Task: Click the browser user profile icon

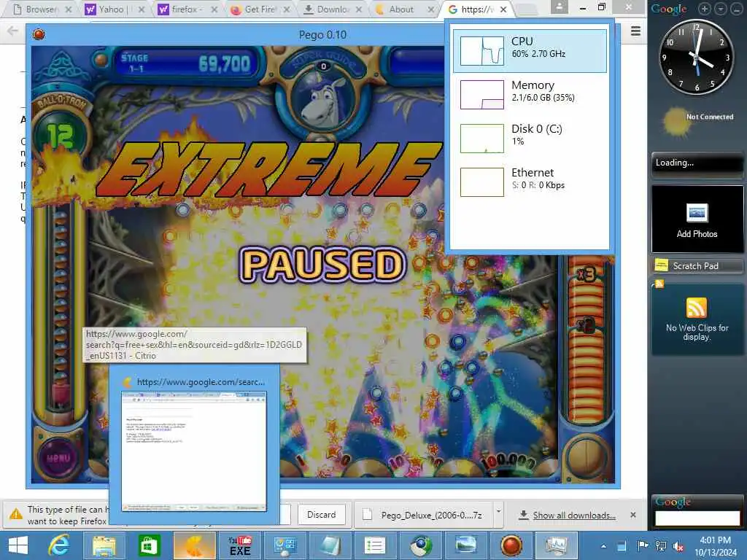Action: point(559,7)
